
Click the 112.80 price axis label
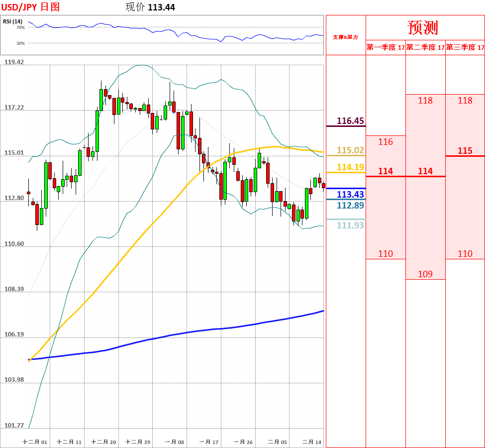click(x=14, y=198)
